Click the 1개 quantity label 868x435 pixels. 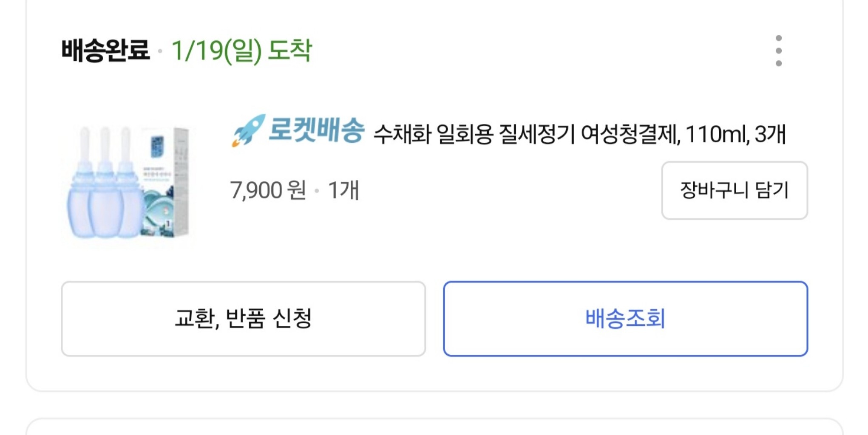343,190
